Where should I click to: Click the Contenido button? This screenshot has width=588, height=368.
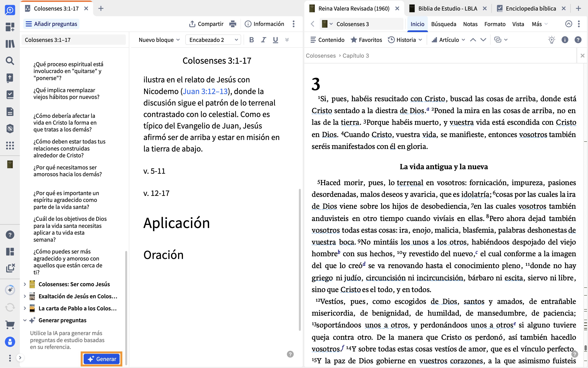point(327,40)
